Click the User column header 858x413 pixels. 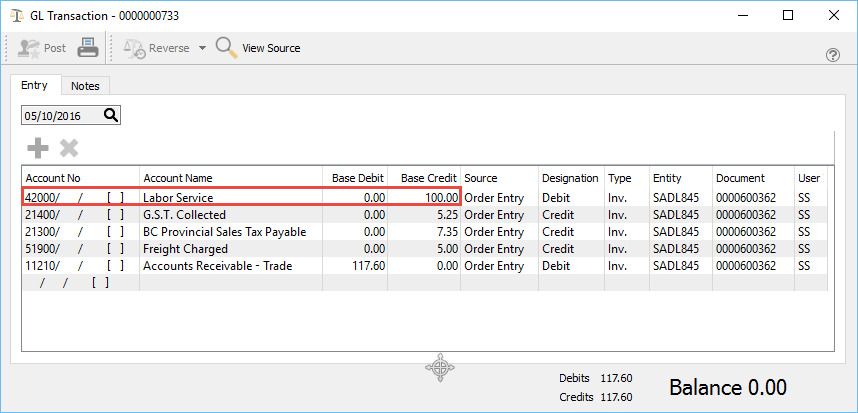810,178
